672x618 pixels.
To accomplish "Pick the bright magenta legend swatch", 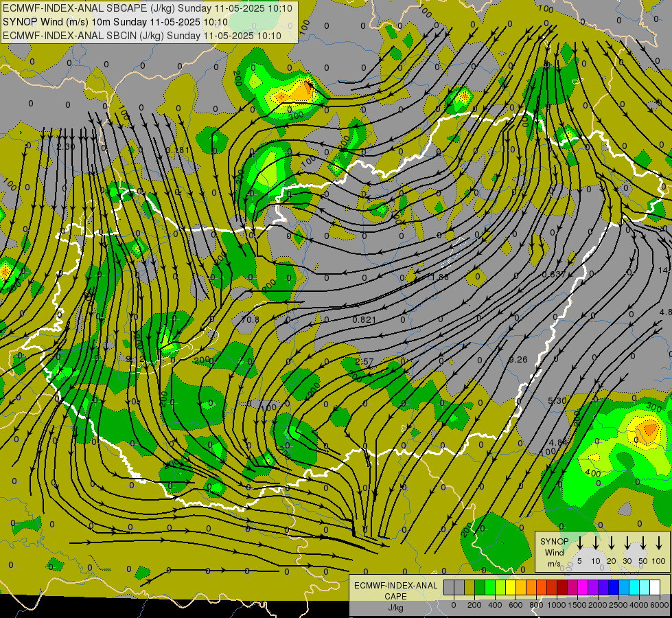I will (583, 588).
